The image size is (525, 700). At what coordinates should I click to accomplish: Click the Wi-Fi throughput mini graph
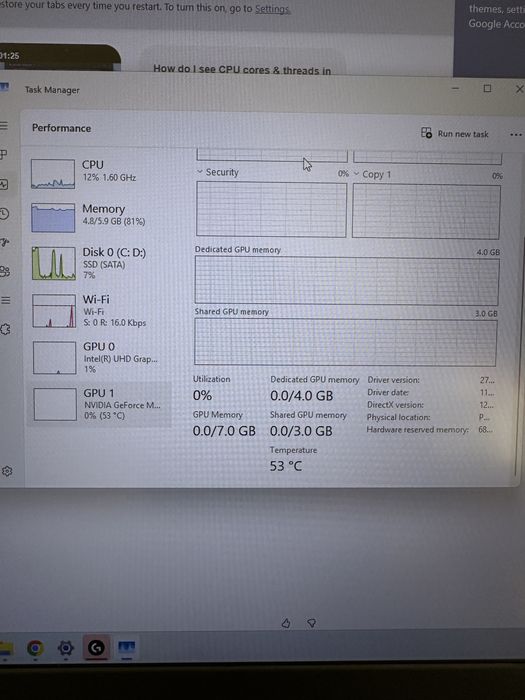pos(54,311)
